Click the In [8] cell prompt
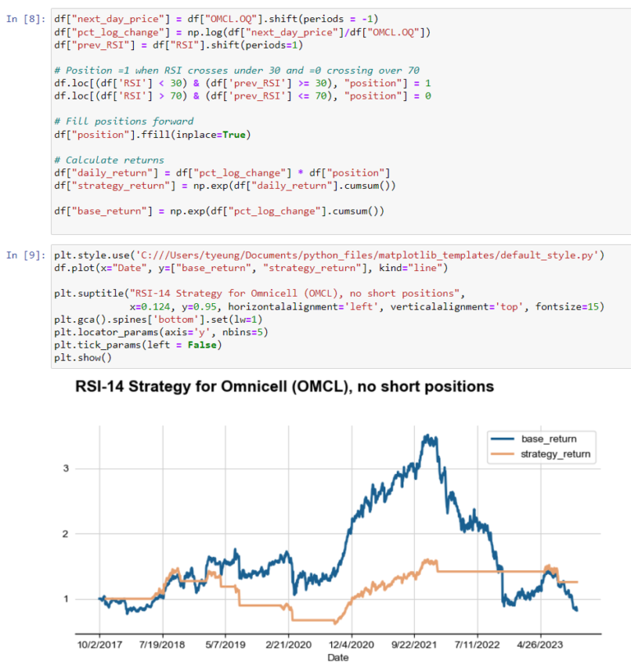 click(25, 19)
